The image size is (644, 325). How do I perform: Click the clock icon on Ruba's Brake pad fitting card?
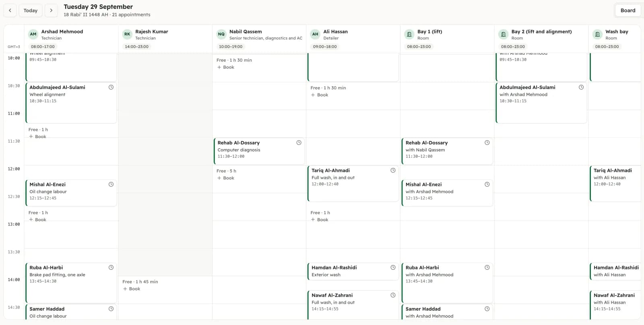coord(111,267)
